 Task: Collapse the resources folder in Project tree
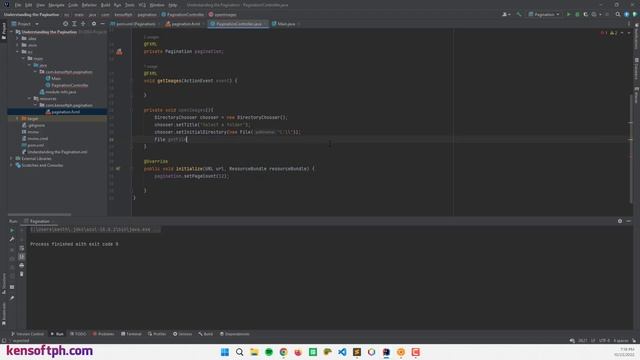point(29,98)
